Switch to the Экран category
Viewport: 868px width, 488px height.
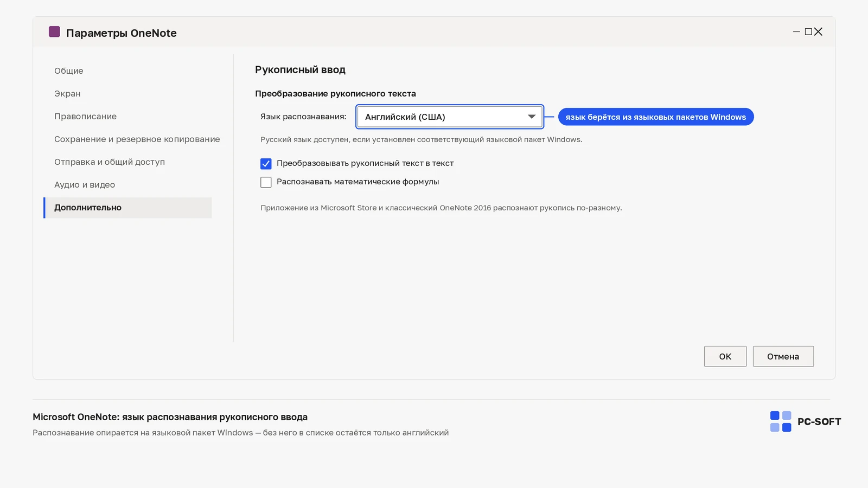click(67, 94)
